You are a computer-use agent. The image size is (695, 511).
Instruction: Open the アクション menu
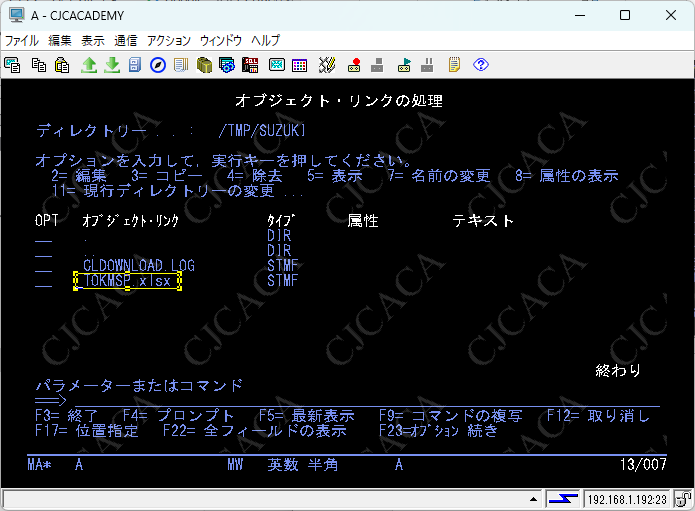168,41
